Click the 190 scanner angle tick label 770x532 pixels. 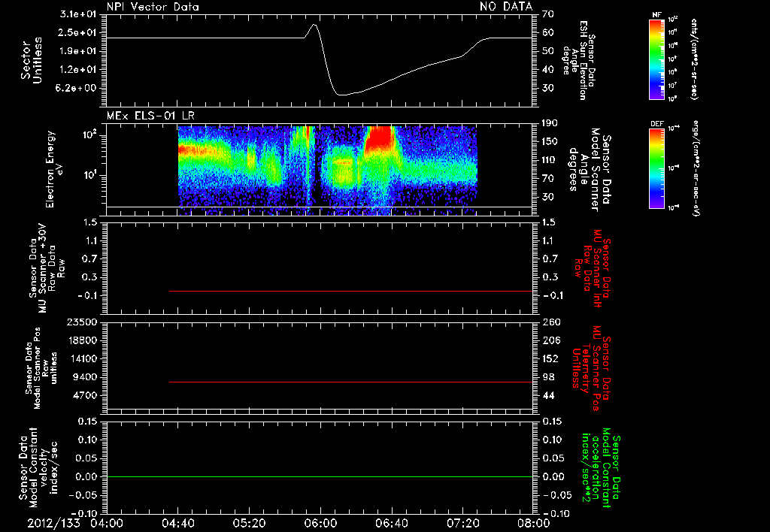pyautogui.click(x=550, y=123)
